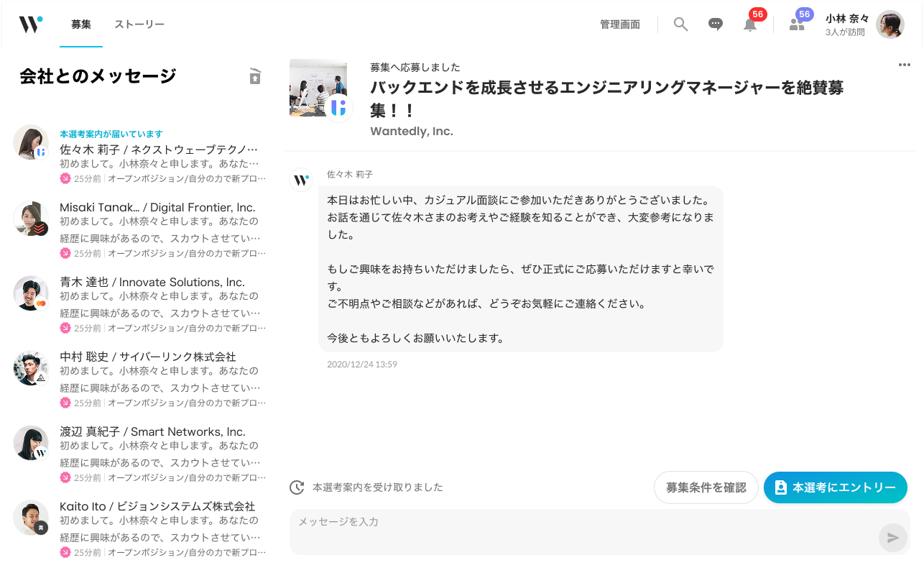Open the search magnifier icon

point(680,24)
